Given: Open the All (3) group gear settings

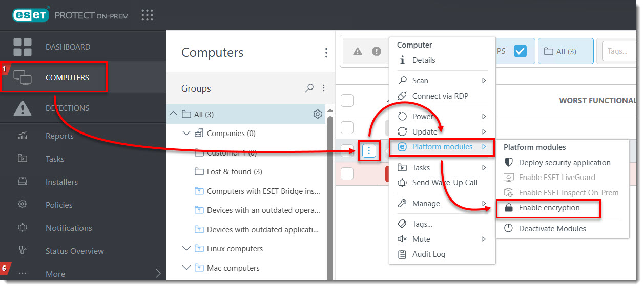Looking at the screenshot, I should 317,114.
